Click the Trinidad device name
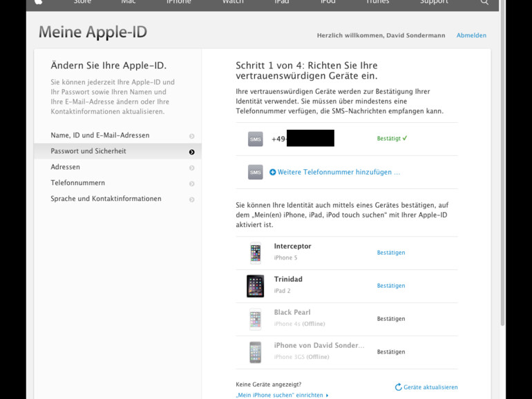Screen dimensions: 532x399 (x=288, y=280)
